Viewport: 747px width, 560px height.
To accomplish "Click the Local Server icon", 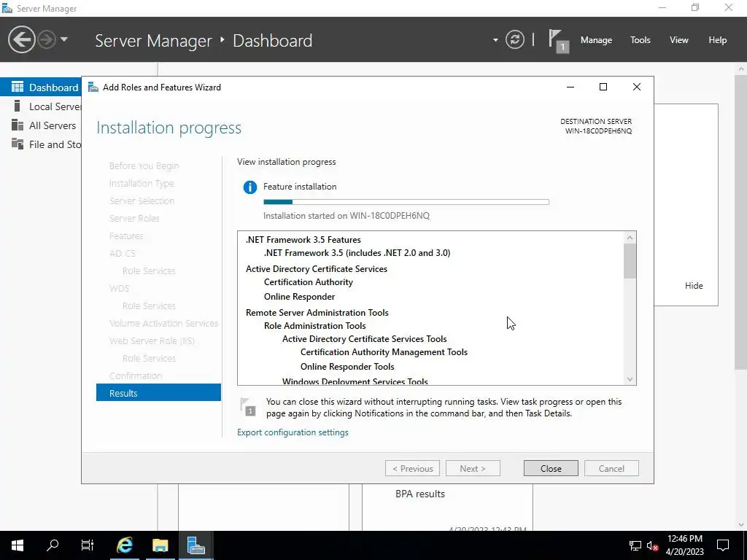I will tap(18, 106).
